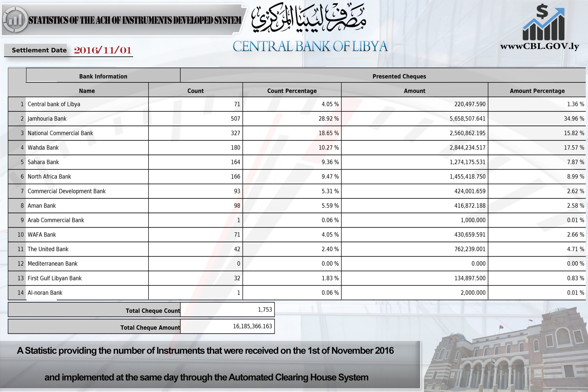This screenshot has height=392, width=588.
Task: Click the Amount column header
Action: point(415,91)
